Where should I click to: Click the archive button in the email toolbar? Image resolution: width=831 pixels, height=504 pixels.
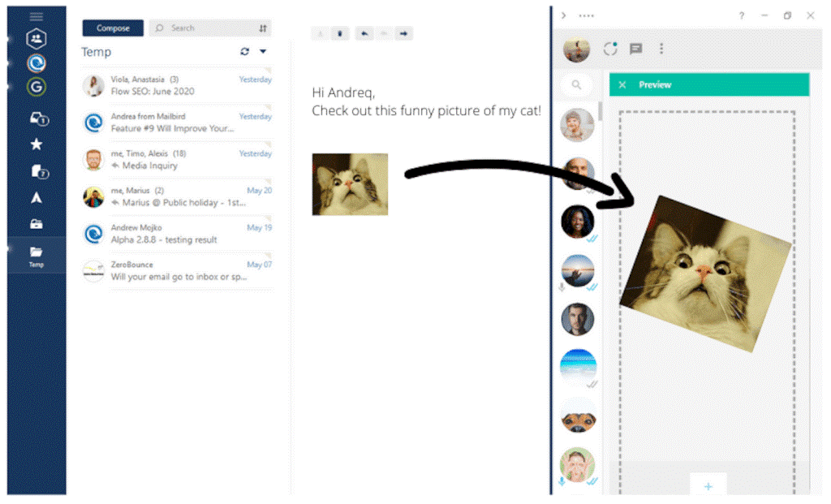click(x=320, y=33)
